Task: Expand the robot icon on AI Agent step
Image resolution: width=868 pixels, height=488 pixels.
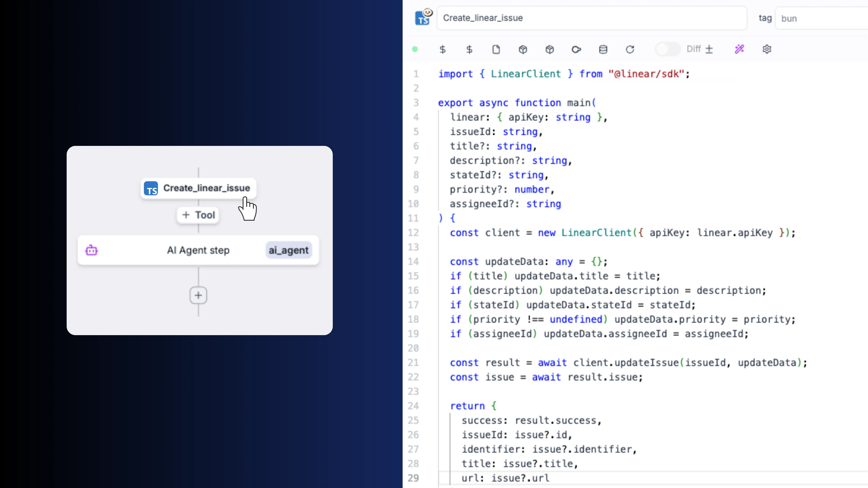Action: (x=91, y=250)
